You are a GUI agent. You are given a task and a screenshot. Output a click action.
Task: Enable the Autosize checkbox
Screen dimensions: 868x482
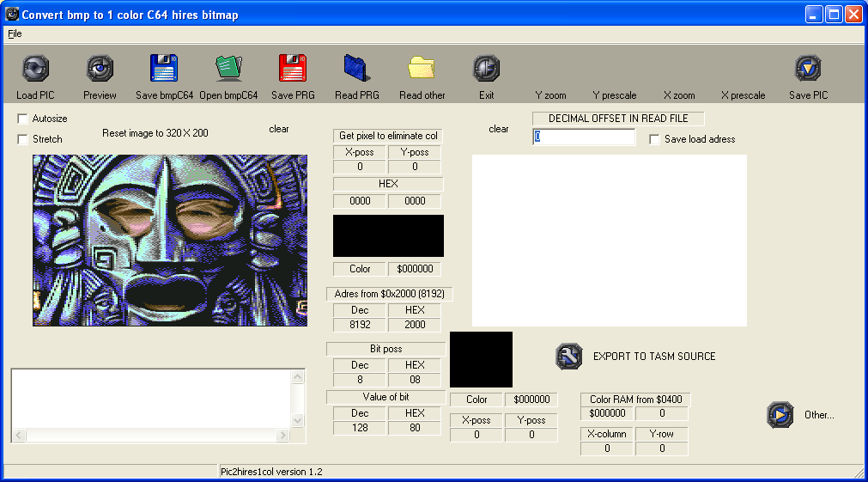tap(22, 119)
